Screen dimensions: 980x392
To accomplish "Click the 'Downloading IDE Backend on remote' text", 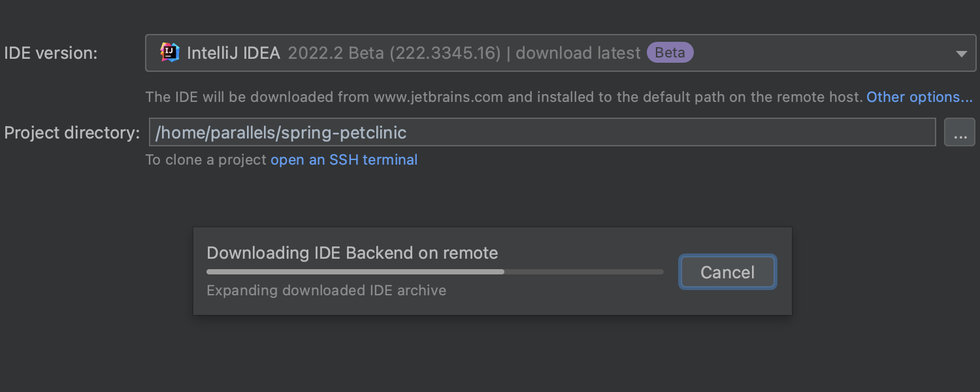I will pyautogui.click(x=352, y=253).
